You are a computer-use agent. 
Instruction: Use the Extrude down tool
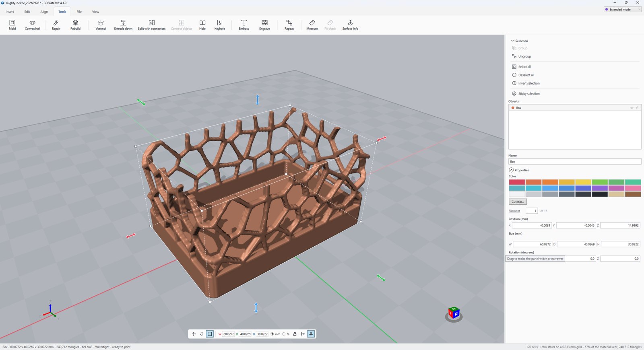123,25
